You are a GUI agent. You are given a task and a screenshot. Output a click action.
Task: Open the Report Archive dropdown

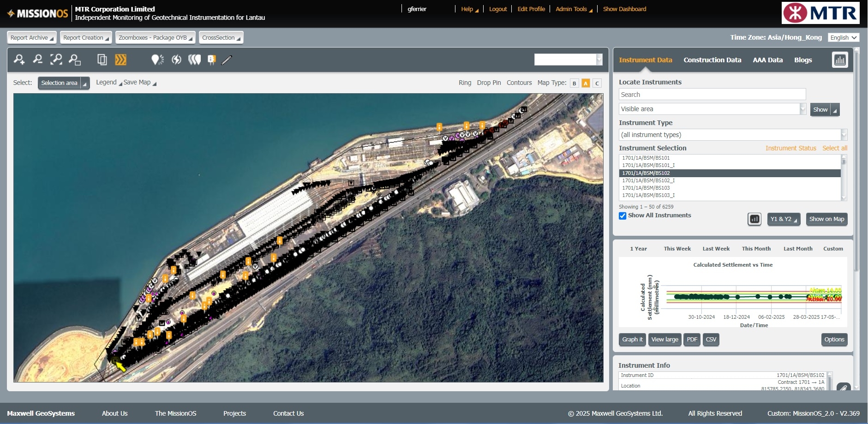[x=32, y=37]
